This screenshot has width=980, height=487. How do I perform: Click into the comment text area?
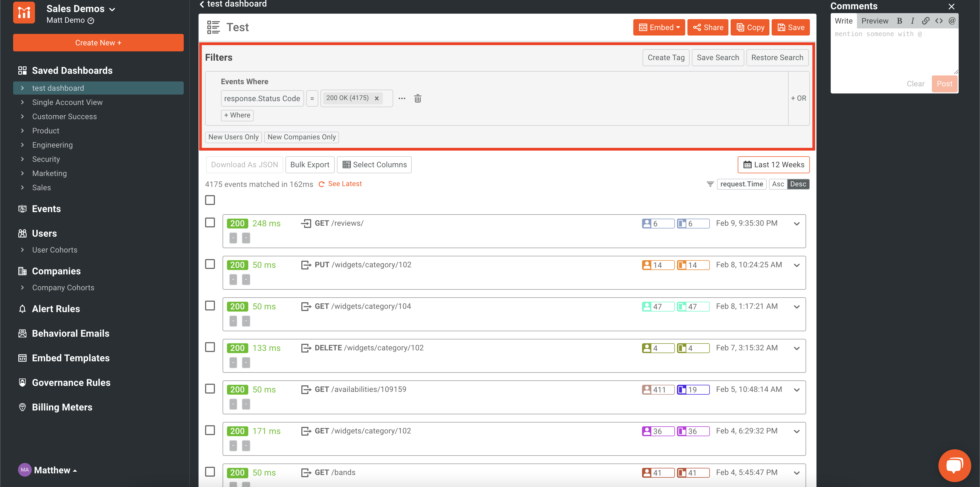[x=894, y=53]
